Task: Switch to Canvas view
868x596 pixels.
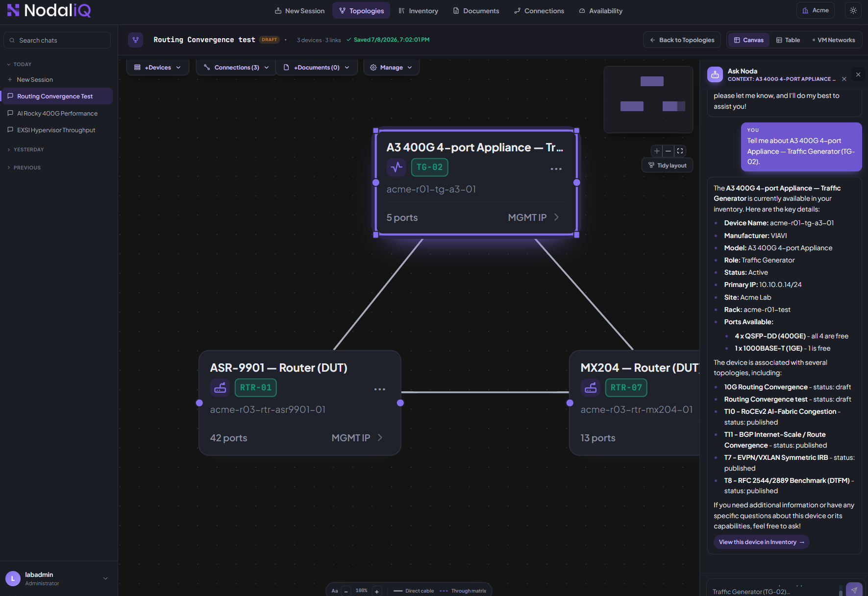Action: point(748,40)
